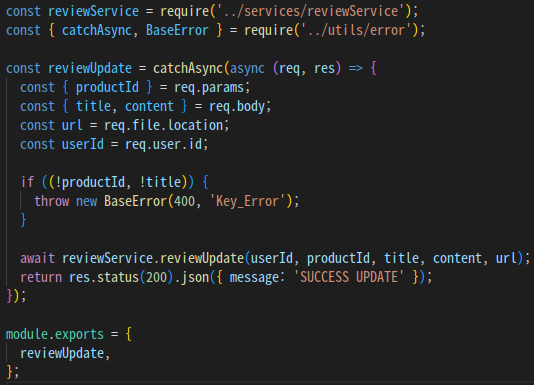Image resolution: width=534 pixels, height=385 pixels.
Task: Click 'status' in res.status(200)
Action: 118,277
